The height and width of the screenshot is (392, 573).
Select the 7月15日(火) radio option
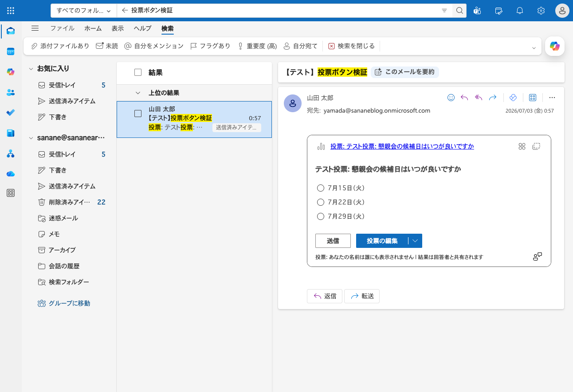coord(321,188)
